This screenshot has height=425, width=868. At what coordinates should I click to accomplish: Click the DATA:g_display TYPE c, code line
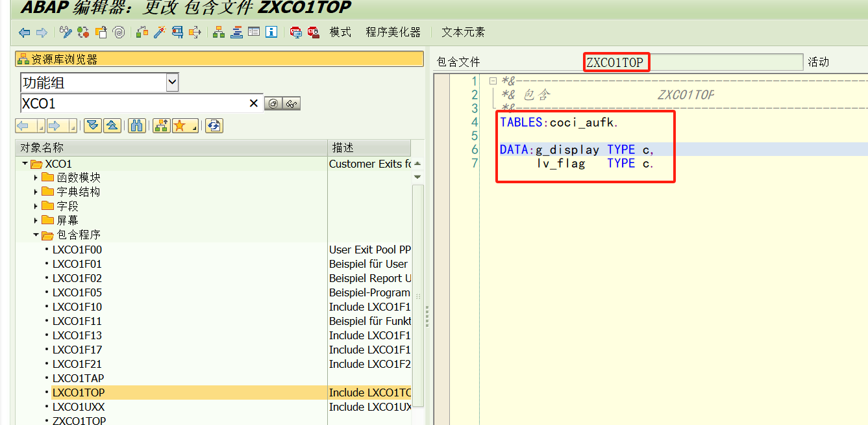pos(577,149)
